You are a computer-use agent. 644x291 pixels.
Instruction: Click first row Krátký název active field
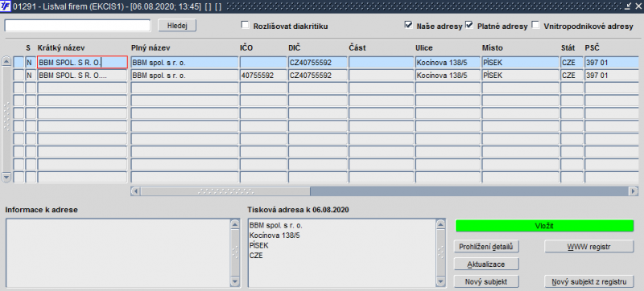82,63
